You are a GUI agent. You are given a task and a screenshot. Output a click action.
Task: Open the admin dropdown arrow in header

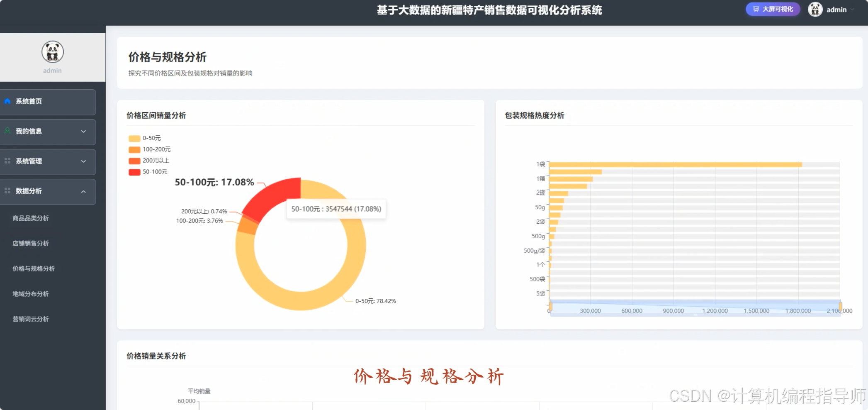852,10
